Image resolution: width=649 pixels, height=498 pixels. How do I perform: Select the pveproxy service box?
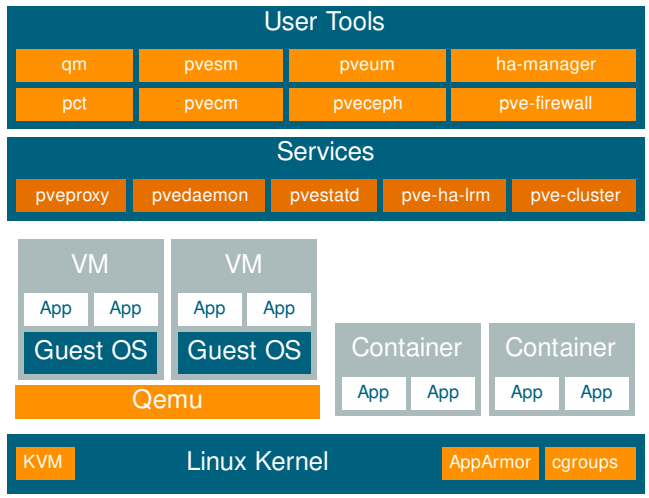pos(71,195)
